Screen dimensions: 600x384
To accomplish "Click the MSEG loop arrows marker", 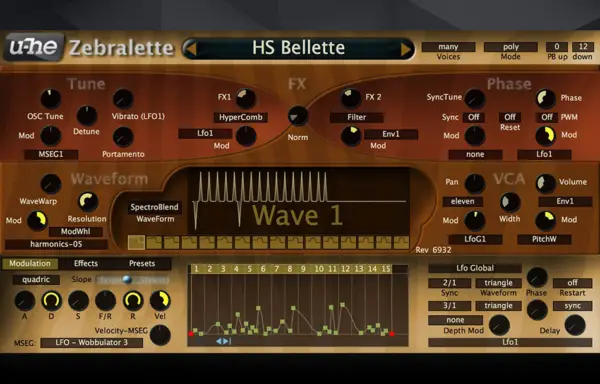I will pos(223,341).
